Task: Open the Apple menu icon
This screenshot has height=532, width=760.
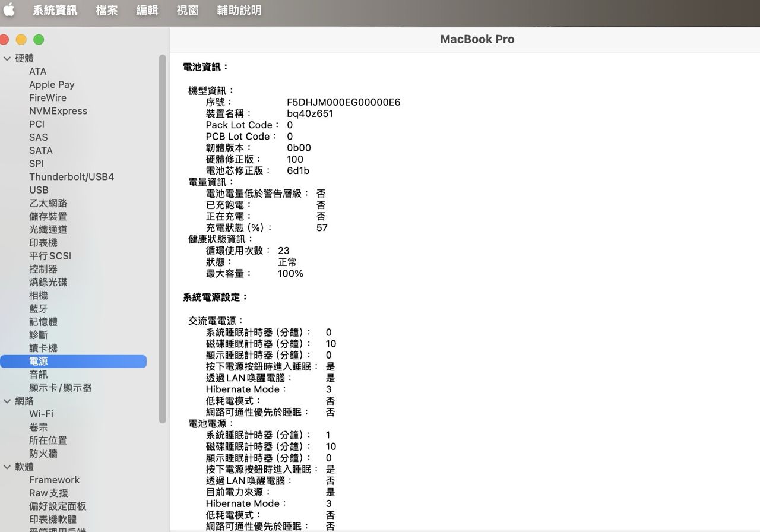Action: 9,10
